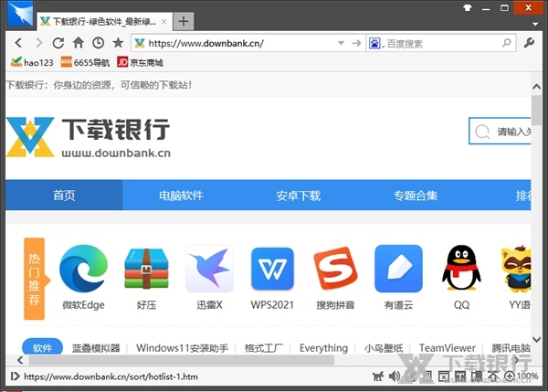Open the 蓝叠模拟器 link
Image resolution: width=548 pixels, height=392 pixels.
click(x=96, y=348)
